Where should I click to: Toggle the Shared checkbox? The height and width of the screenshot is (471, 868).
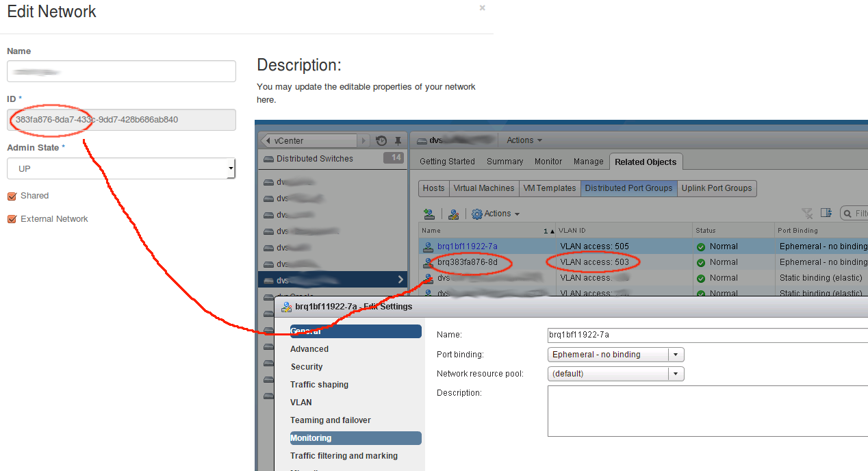click(12, 196)
